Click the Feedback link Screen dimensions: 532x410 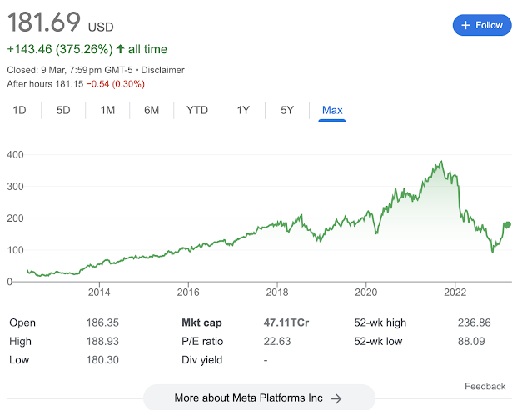(485, 387)
